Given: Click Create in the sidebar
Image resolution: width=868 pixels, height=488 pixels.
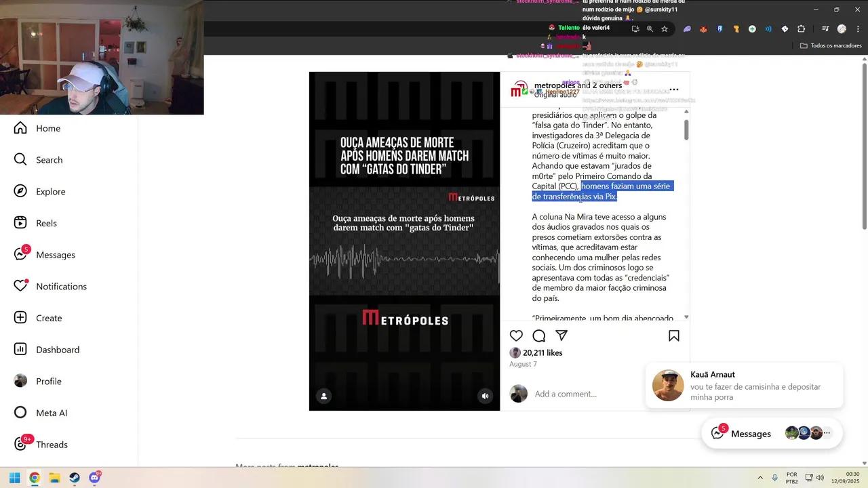Looking at the screenshot, I should click(39, 318).
